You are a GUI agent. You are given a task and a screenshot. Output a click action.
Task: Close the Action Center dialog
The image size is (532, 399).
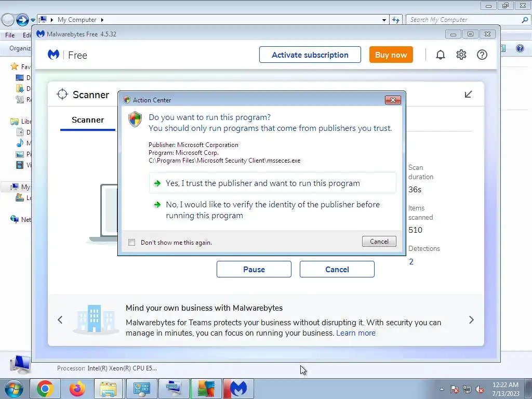tap(393, 100)
